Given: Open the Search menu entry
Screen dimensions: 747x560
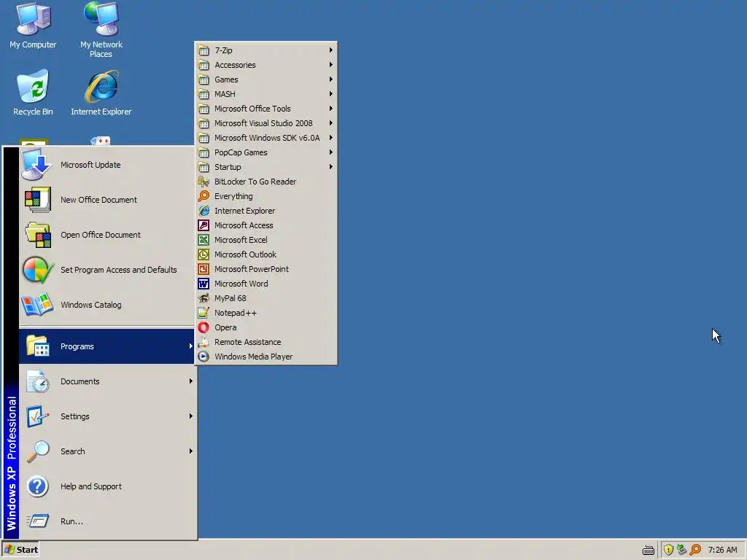Looking at the screenshot, I should (107, 451).
